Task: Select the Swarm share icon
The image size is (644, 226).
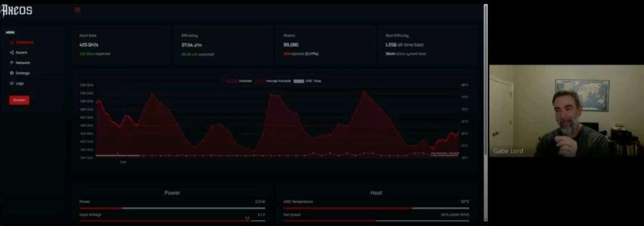Action: (12, 52)
